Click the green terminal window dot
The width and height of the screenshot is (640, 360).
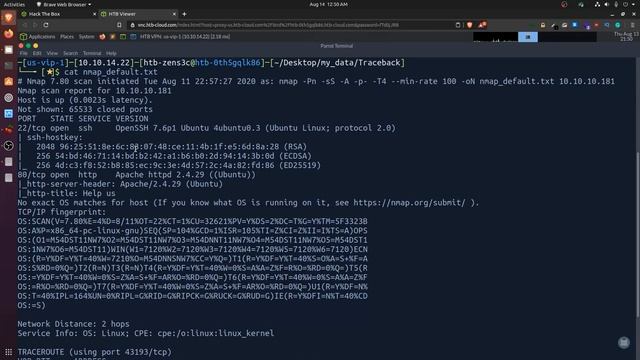pos(28,46)
